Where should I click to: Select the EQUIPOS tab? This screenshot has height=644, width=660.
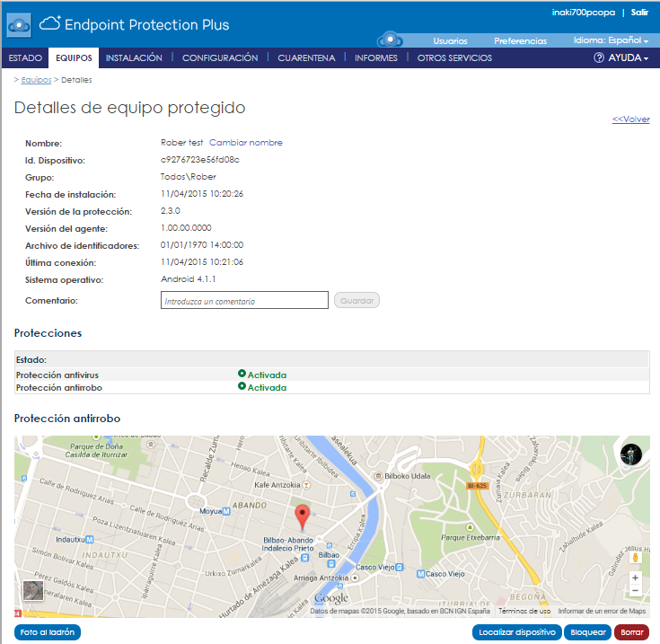coord(74,58)
